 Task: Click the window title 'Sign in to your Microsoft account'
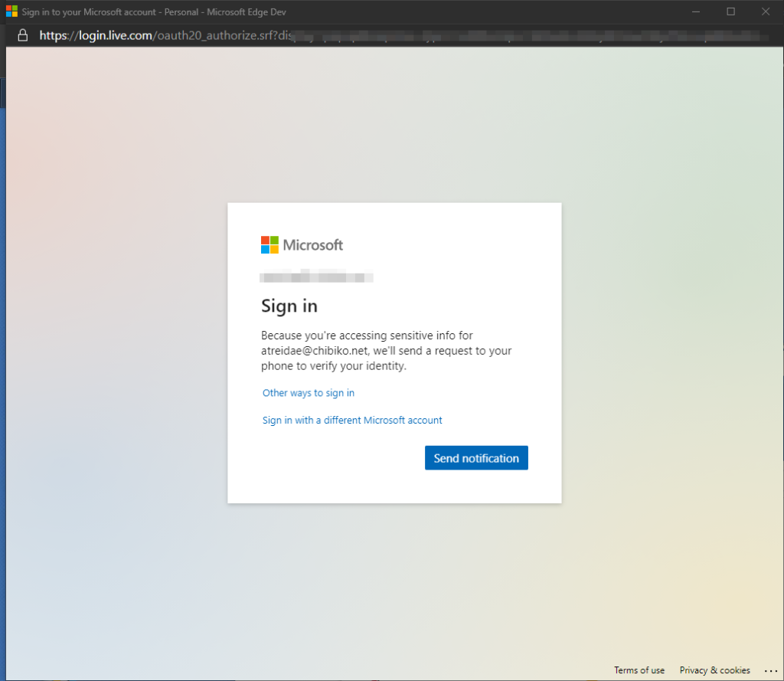coord(89,11)
